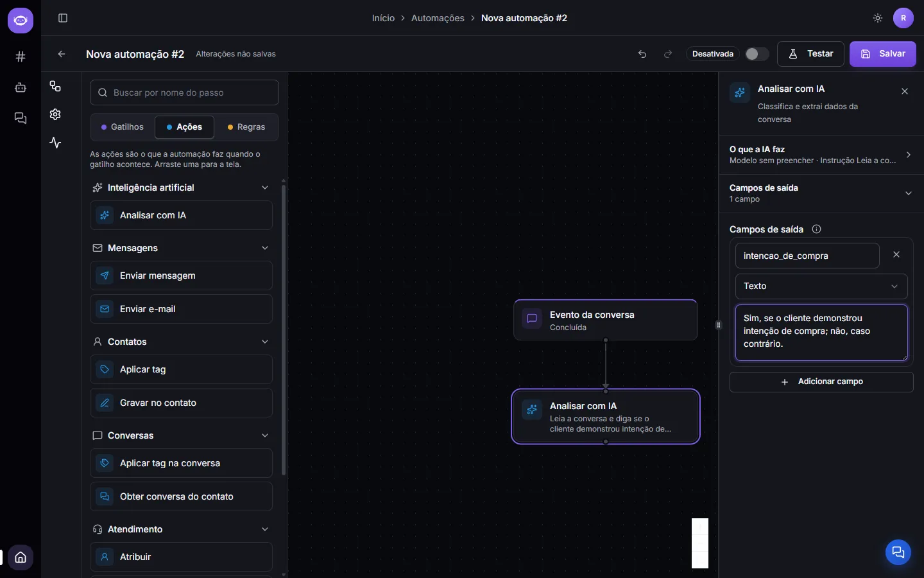
Task: Open the chat support bubble
Action: [x=898, y=552]
